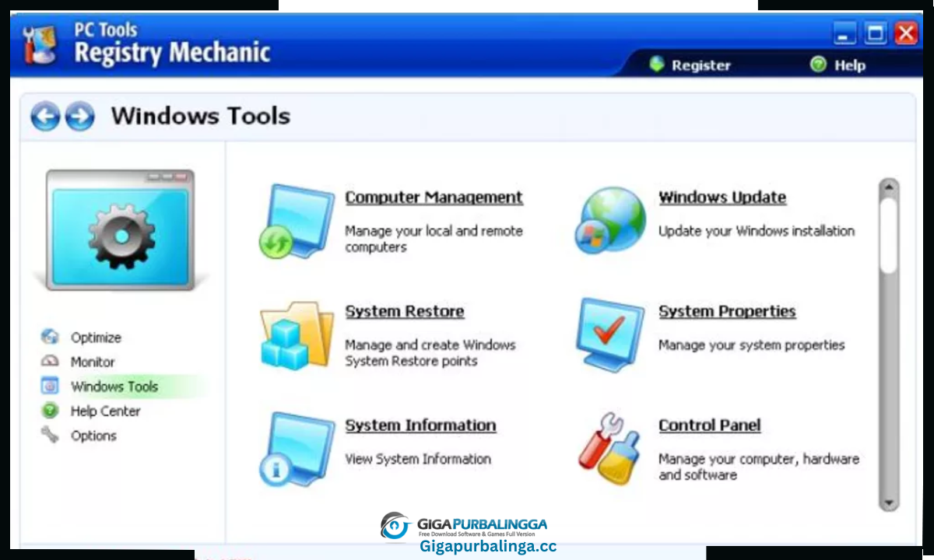Open the Control Panel link
Screen dimensions: 934x560
point(710,425)
